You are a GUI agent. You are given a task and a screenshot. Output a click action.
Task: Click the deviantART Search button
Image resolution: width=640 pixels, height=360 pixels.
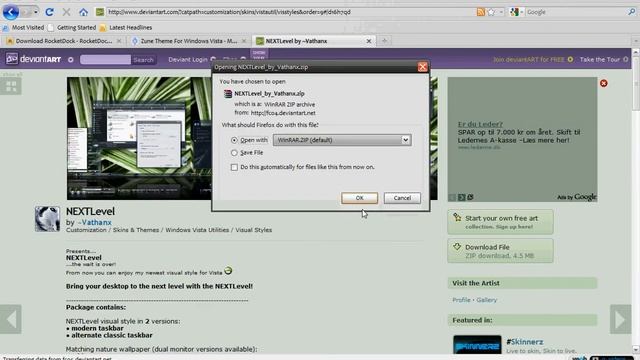pyautogui.click(x=143, y=60)
